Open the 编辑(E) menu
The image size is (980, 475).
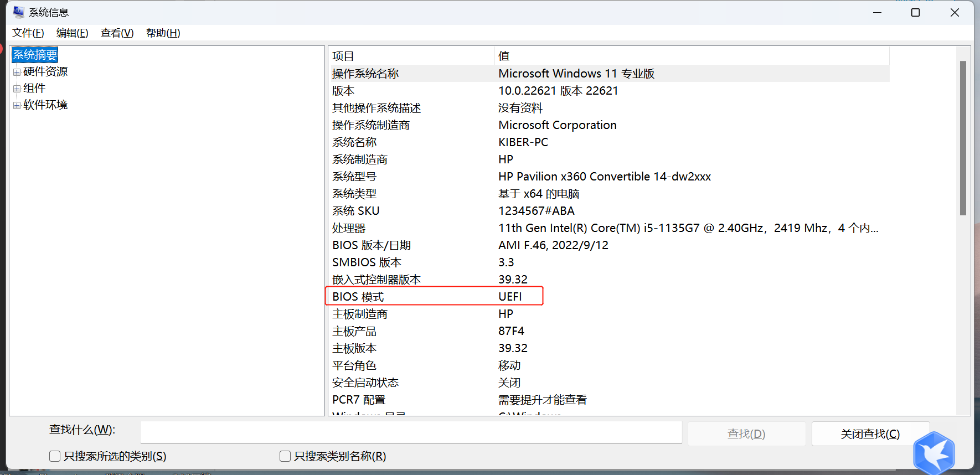[x=73, y=33]
